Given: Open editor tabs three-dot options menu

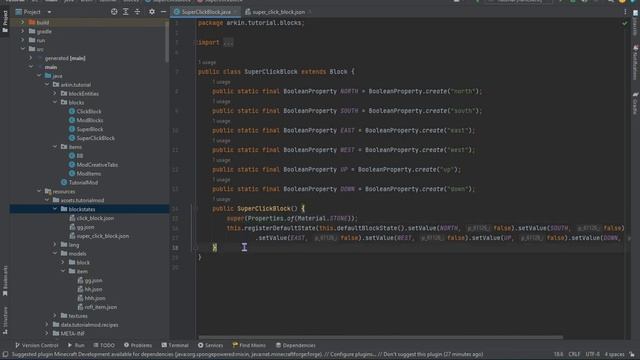Looking at the screenshot, I should (x=625, y=12).
